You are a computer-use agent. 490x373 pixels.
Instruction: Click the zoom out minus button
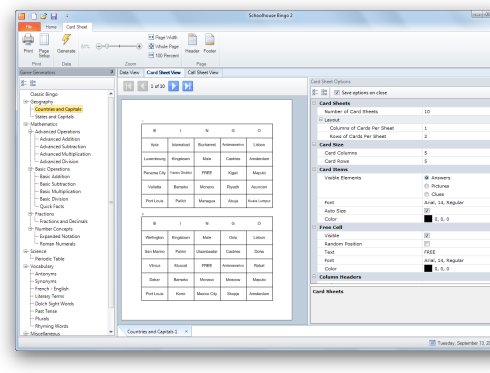coord(99,46)
